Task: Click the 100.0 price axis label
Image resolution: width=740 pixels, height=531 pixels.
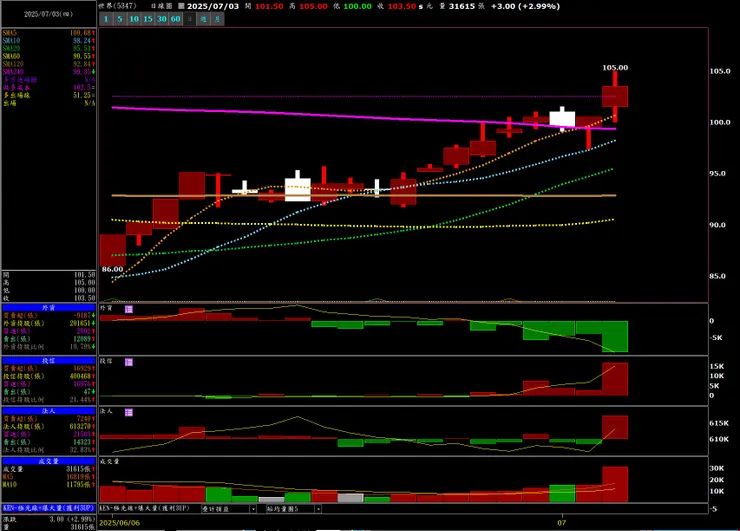Action: (720, 122)
